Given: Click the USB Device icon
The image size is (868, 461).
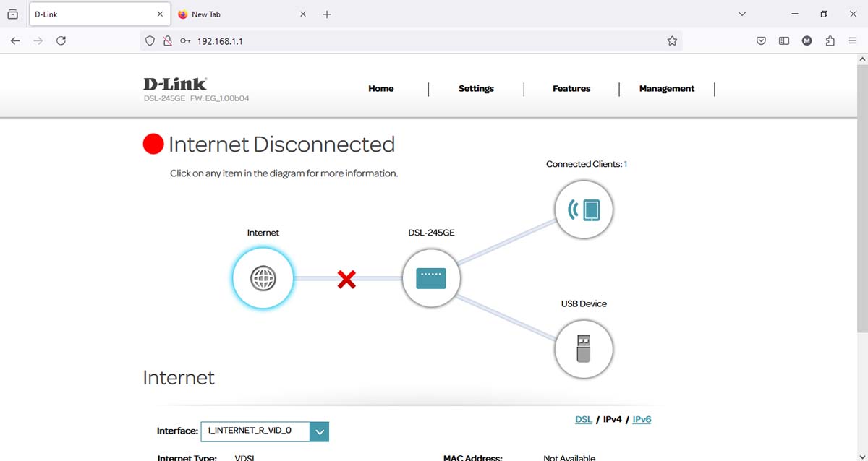Looking at the screenshot, I should click(x=584, y=350).
